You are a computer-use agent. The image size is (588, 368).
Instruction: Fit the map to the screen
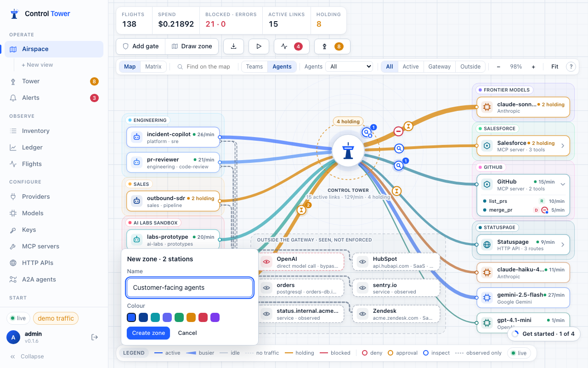[x=555, y=67]
